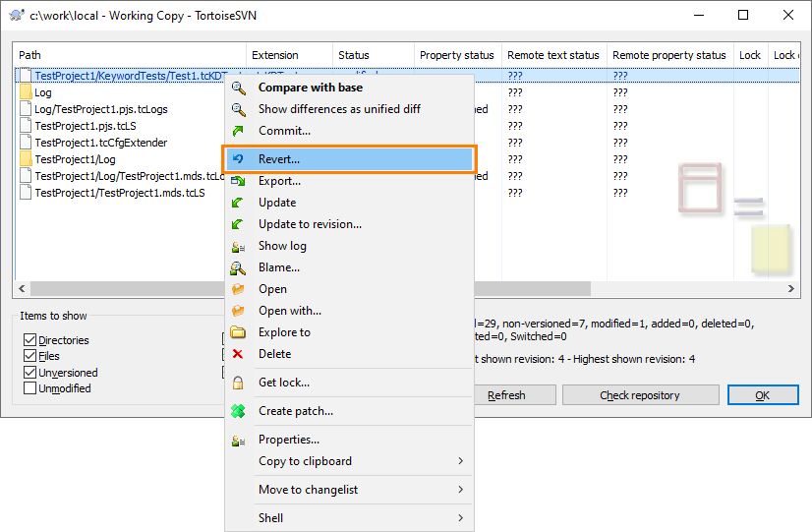Choose Update to revision...

click(350, 224)
